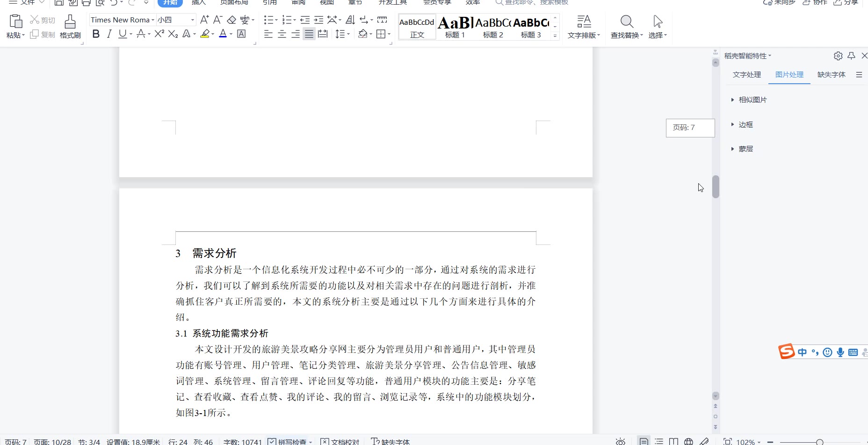Image resolution: width=868 pixels, height=445 pixels.
Task: Switch to 缺失字体 tab
Action: (832, 75)
